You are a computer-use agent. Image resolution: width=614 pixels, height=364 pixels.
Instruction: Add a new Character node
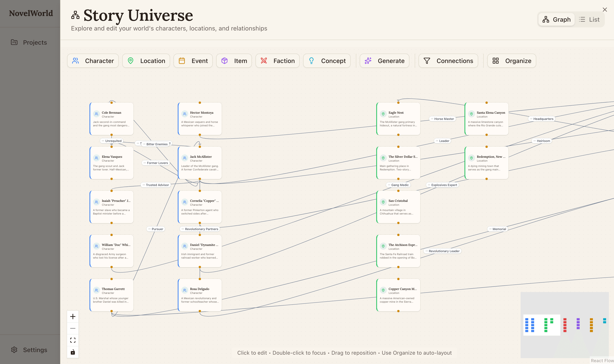click(x=93, y=61)
